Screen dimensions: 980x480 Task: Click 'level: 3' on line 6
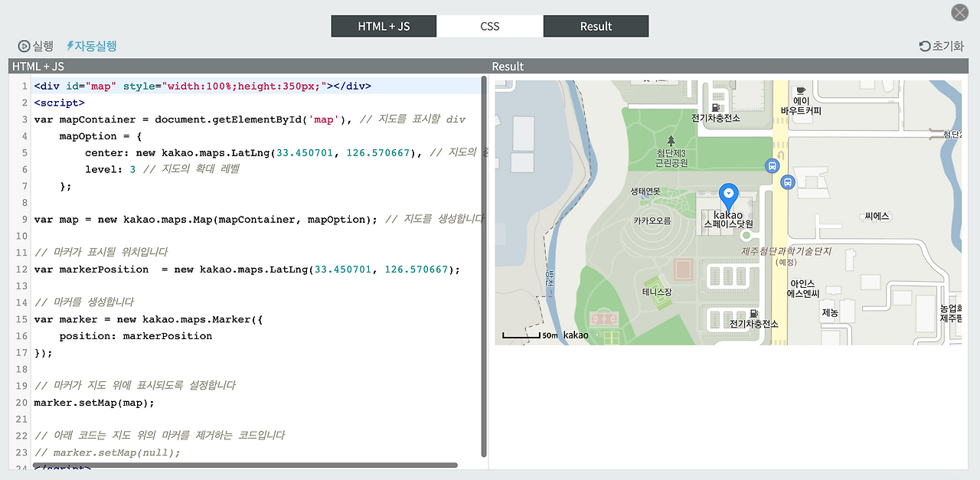tap(110, 169)
